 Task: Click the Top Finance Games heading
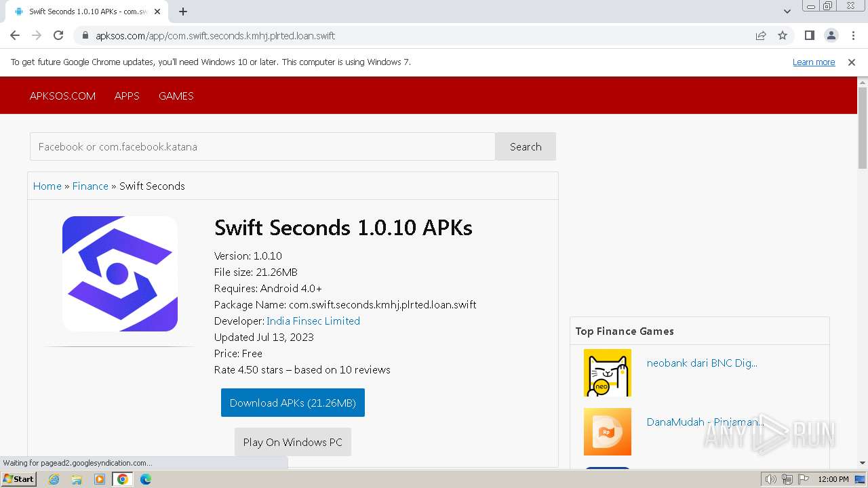[x=625, y=331]
